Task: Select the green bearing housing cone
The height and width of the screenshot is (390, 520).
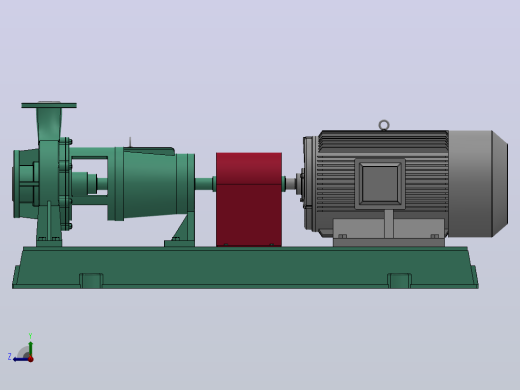Action: tap(150, 184)
